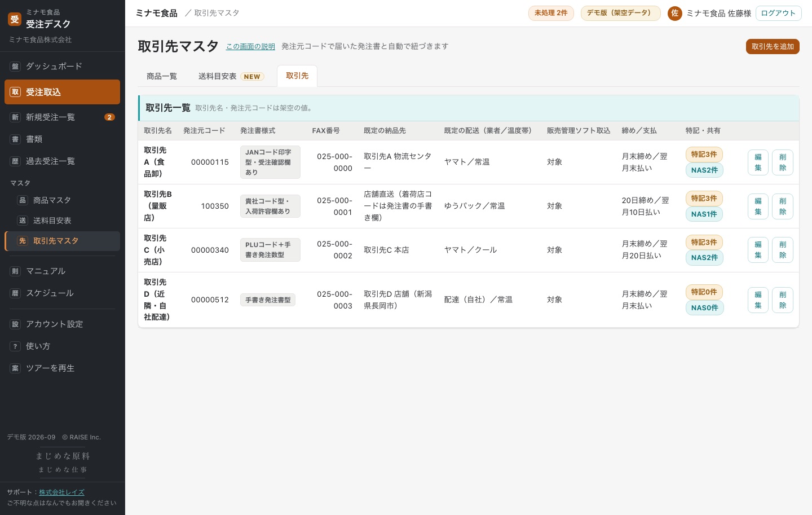Click 削除 for 取引先D row

coord(783,300)
